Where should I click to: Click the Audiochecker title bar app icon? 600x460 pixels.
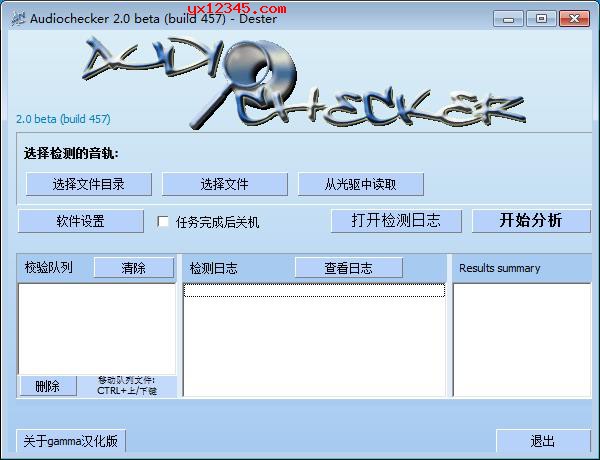coord(18,18)
